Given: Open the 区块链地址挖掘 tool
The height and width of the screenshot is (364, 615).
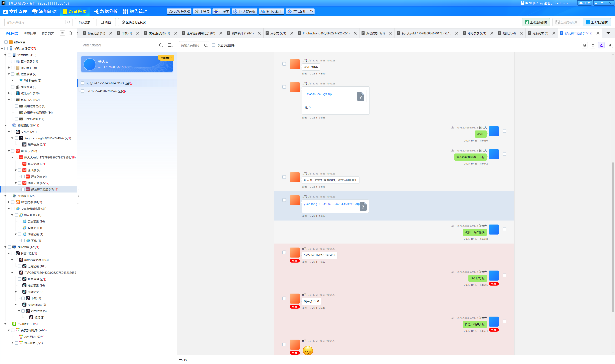Looking at the screenshot, I should [x=134, y=22].
